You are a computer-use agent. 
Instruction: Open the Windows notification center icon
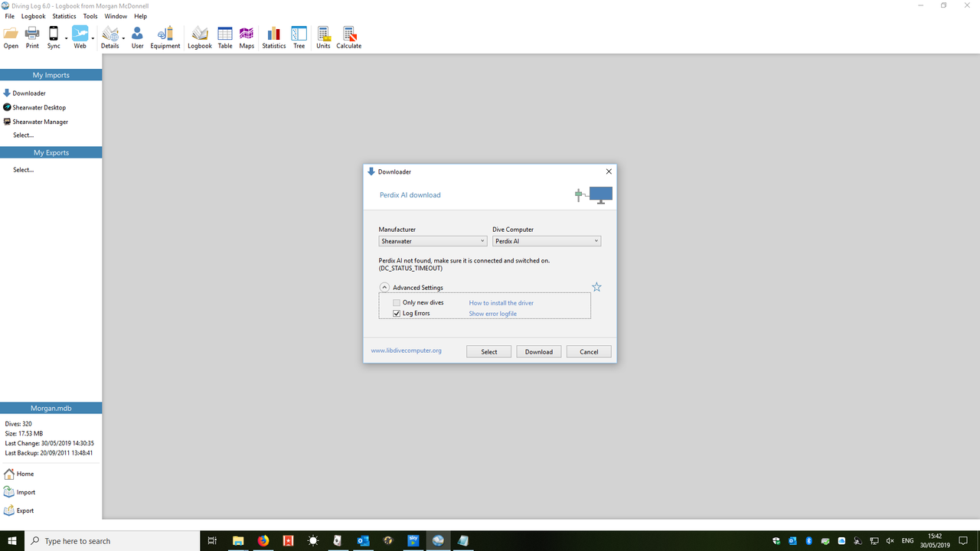coord(963,540)
